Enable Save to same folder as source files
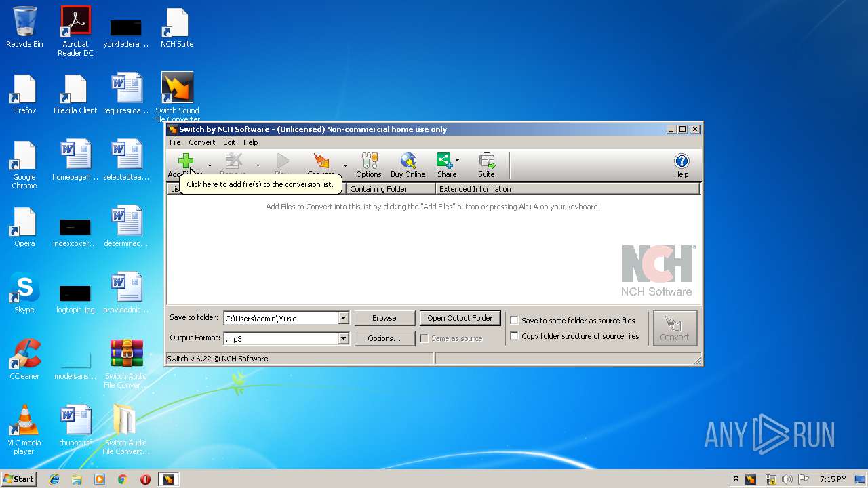 tap(514, 321)
